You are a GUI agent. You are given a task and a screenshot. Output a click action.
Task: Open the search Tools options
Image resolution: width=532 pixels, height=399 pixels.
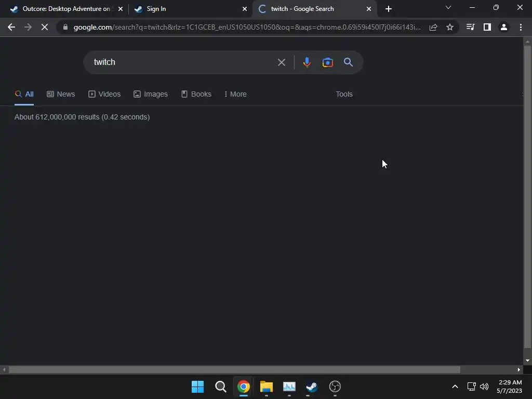[344, 94]
